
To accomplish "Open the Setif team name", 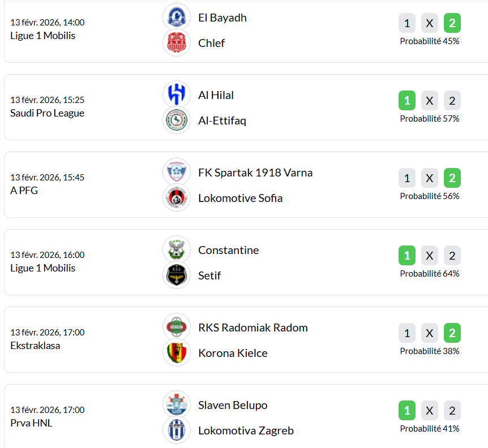I will coord(209,275).
